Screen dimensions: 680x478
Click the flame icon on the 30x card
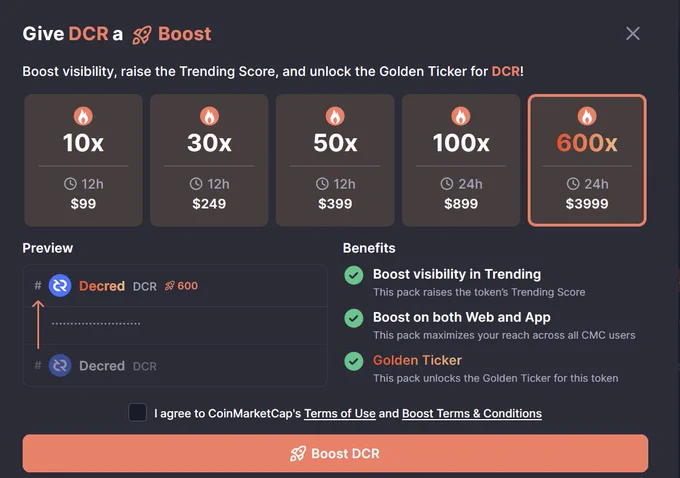pyautogui.click(x=209, y=116)
